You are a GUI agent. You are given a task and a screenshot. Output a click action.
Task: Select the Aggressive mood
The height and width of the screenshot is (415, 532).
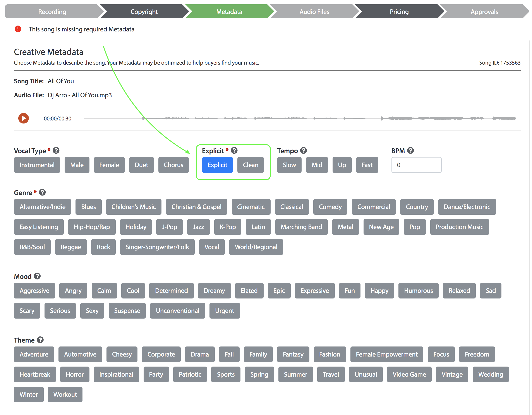(34, 291)
